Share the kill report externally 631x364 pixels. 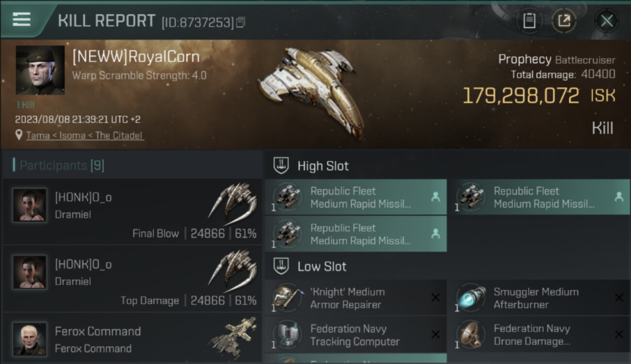point(564,20)
